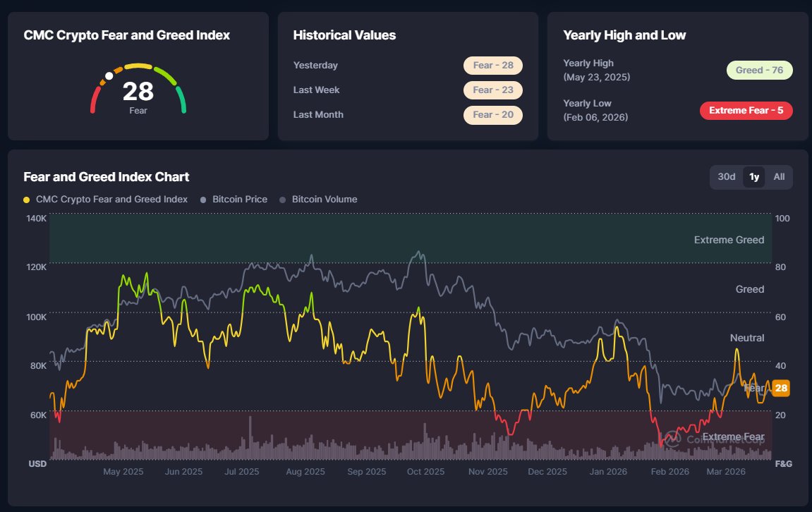Toggle Bitcoin Volume series in legend
812x512 pixels.
click(x=324, y=200)
